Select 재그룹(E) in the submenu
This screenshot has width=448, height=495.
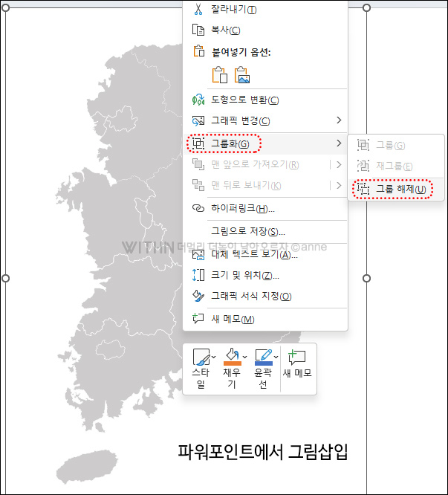click(396, 166)
